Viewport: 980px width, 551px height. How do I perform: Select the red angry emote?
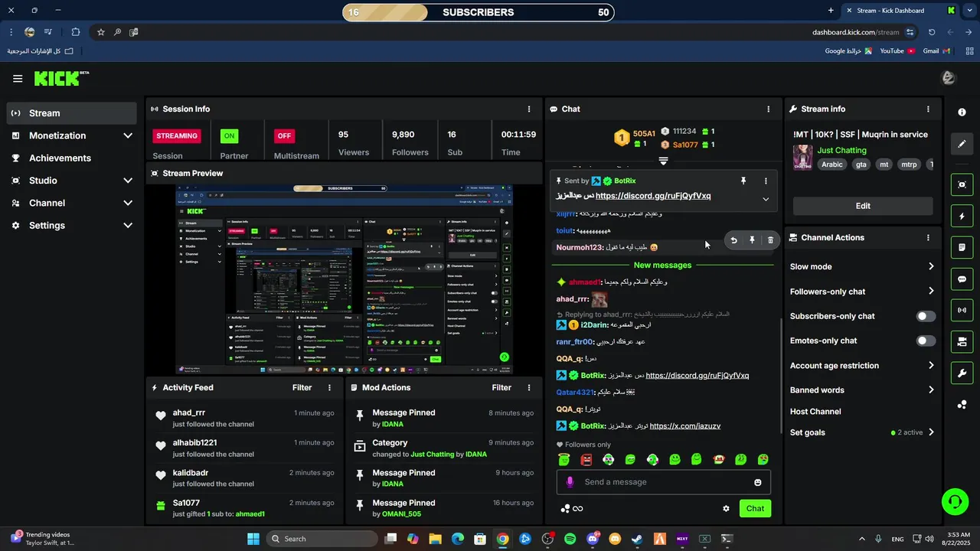[586, 460]
